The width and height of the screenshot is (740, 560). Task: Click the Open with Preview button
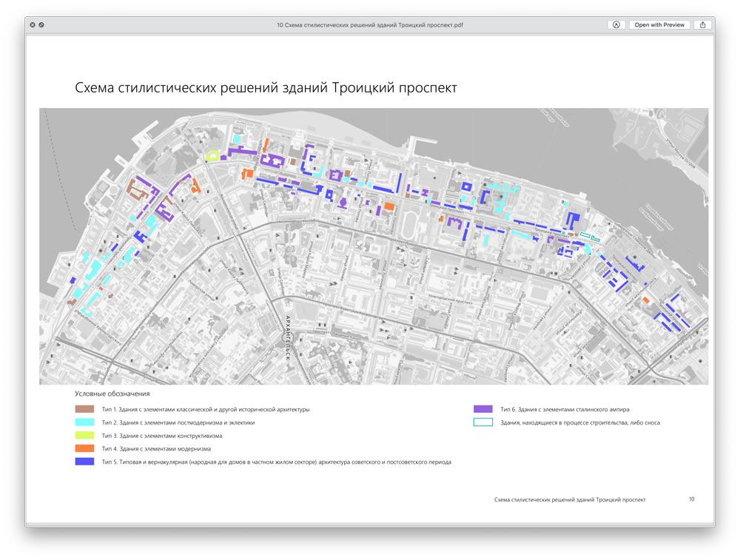coord(659,24)
